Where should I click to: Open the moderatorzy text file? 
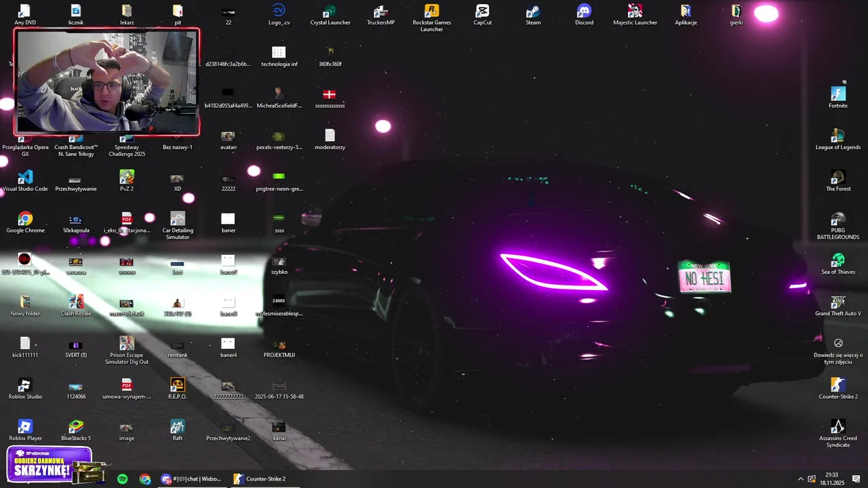point(330,139)
